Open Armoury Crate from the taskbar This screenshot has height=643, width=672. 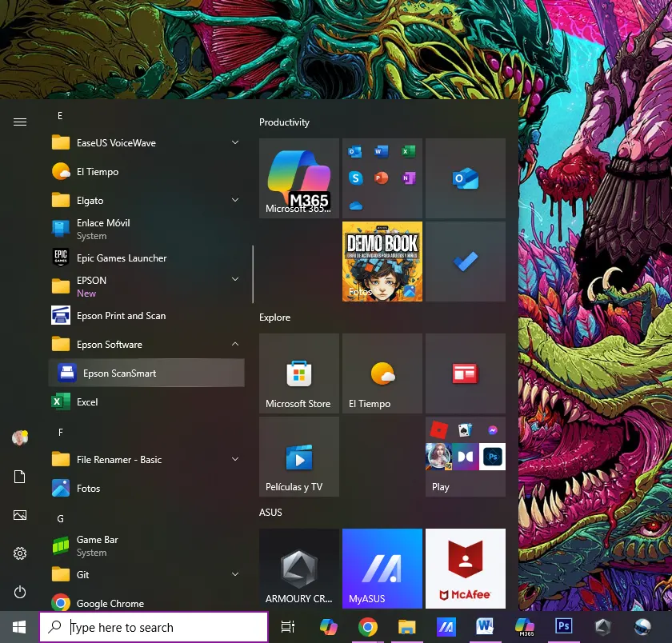(x=603, y=627)
